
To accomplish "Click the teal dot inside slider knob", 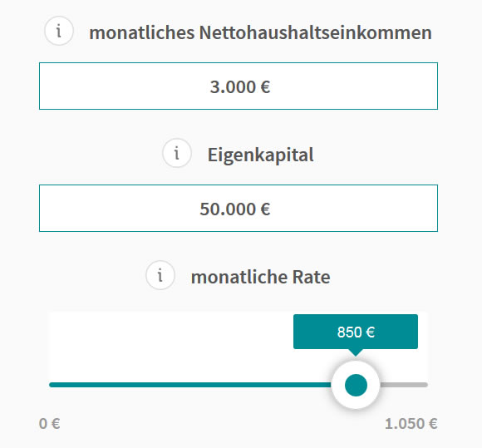I will (356, 385).
